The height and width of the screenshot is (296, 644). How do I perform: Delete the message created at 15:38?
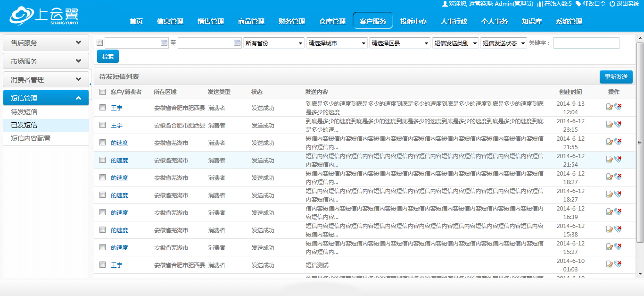(618, 229)
